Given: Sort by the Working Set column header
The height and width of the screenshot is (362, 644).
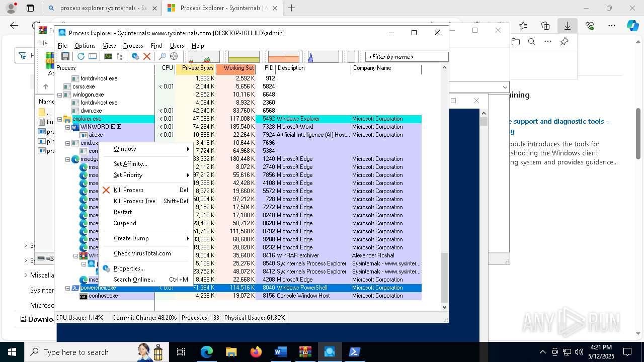Looking at the screenshot, I should (x=236, y=68).
